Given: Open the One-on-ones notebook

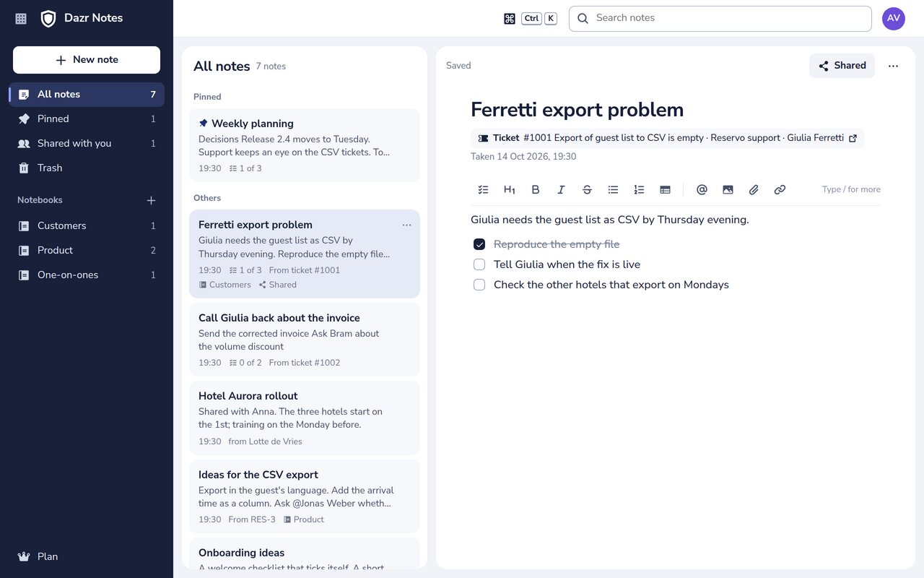Looking at the screenshot, I should coord(87,275).
